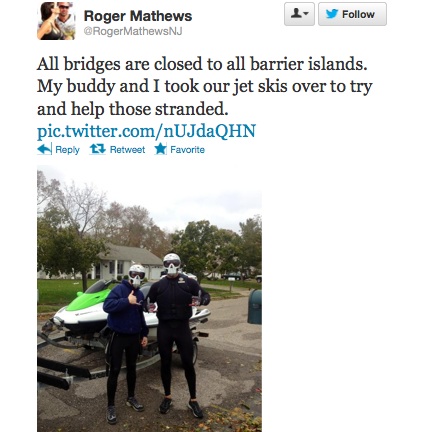Open the @RogerMathewsNJ handle
The height and width of the screenshot is (432, 422).
coord(133,31)
